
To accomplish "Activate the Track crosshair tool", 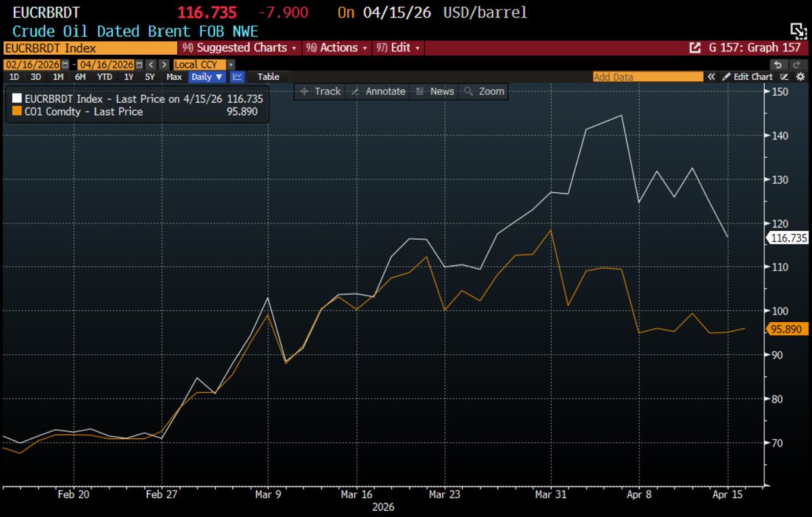I will click(x=320, y=91).
